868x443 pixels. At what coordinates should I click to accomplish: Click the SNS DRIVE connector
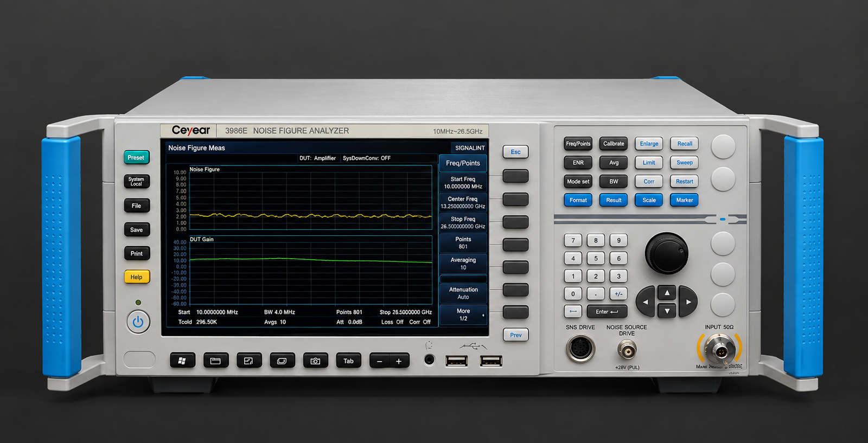pyautogui.click(x=580, y=348)
